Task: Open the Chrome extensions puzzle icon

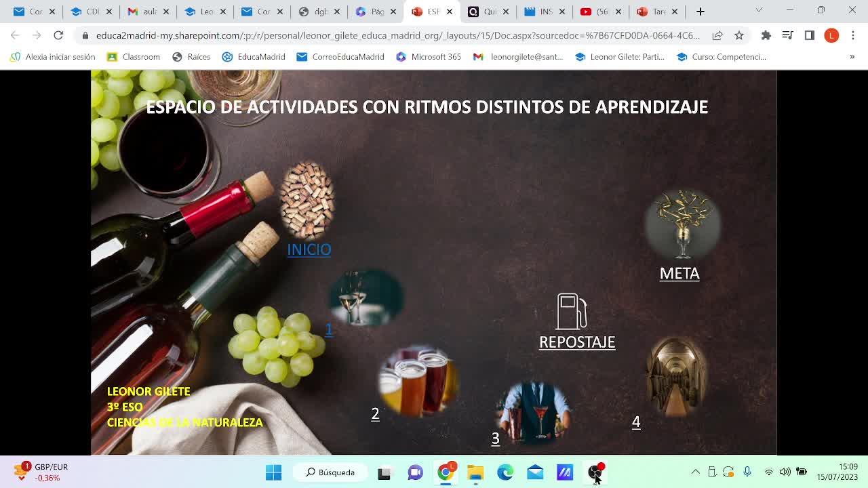Action: click(x=766, y=35)
